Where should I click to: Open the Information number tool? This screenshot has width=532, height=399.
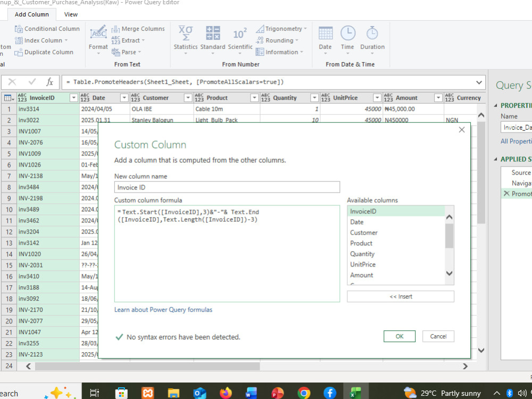[x=280, y=52]
